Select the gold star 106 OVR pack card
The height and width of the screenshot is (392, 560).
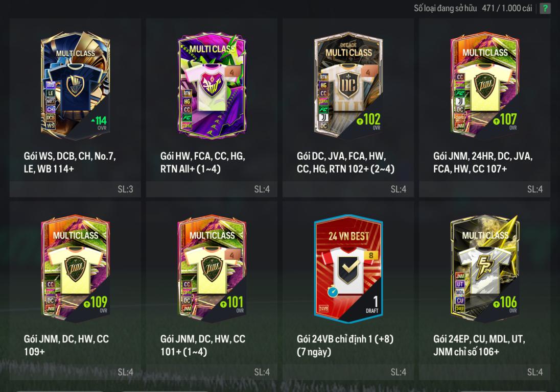point(485,268)
